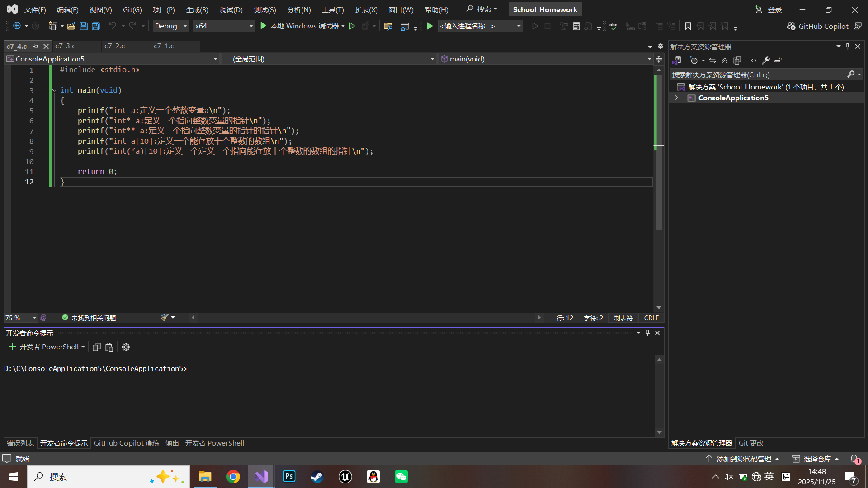Open the x64 platform dropdown
The height and width of the screenshot is (488, 868).
pos(224,26)
